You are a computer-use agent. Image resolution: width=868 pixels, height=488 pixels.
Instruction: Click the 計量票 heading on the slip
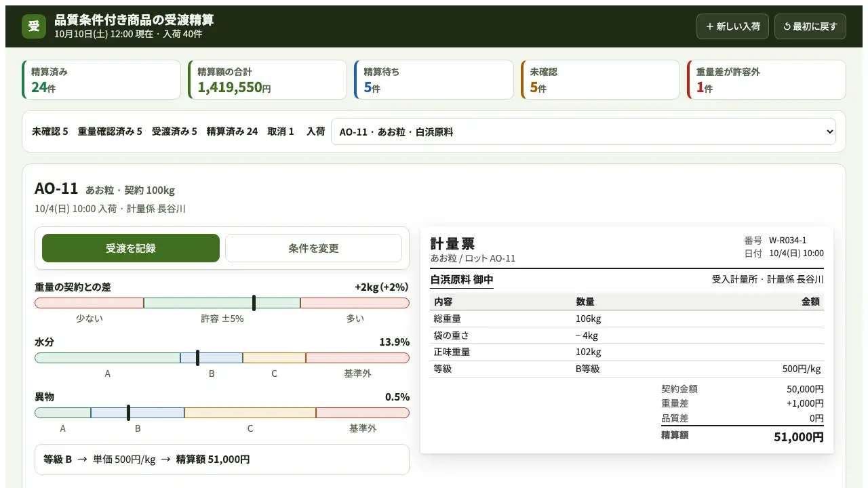tap(453, 244)
